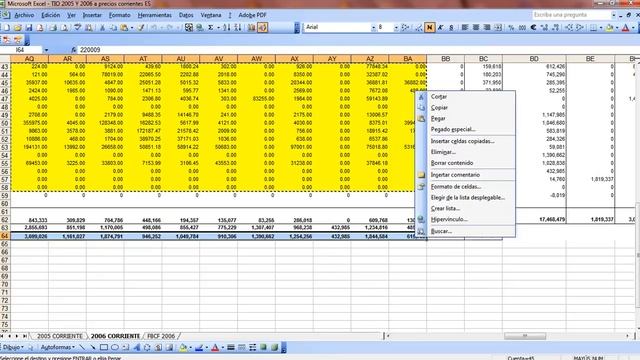The width and height of the screenshot is (640, 360).
Task: Open the font size dropdown
Action: tap(396, 27)
